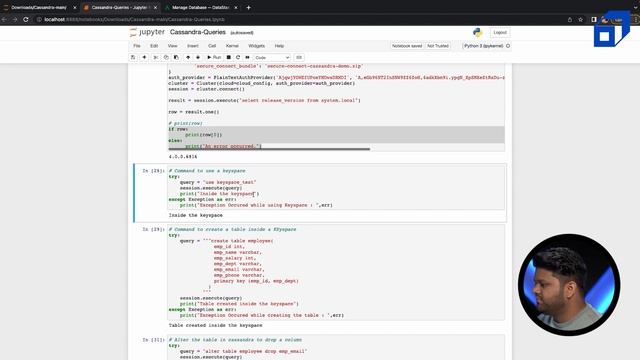The height and width of the screenshot is (360, 640).
Task: Open a new browser tab
Action: click(248, 7)
